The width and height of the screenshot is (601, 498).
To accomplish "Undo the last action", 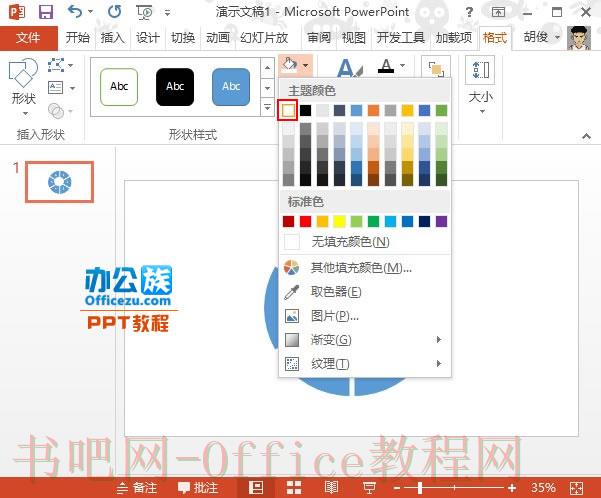I will 75,12.
